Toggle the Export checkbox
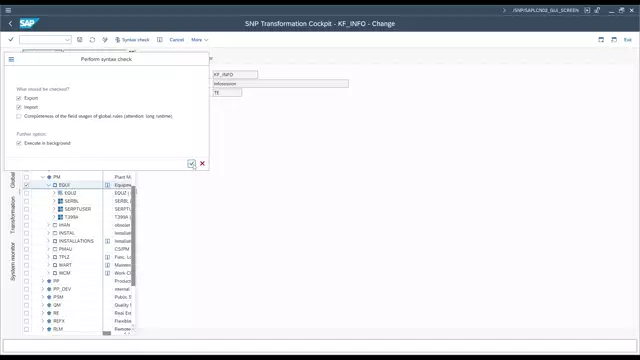This screenshot has width=640, height=360. tap(18, 98)
